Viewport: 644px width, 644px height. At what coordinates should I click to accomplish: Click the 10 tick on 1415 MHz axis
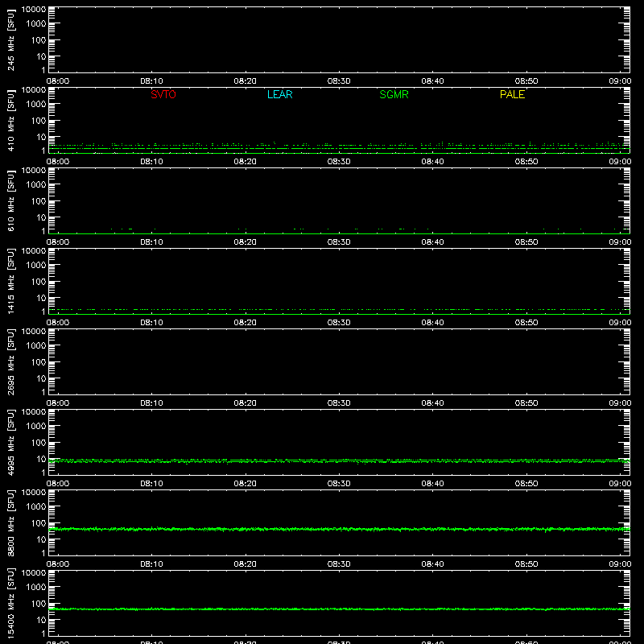pos(41,298)
